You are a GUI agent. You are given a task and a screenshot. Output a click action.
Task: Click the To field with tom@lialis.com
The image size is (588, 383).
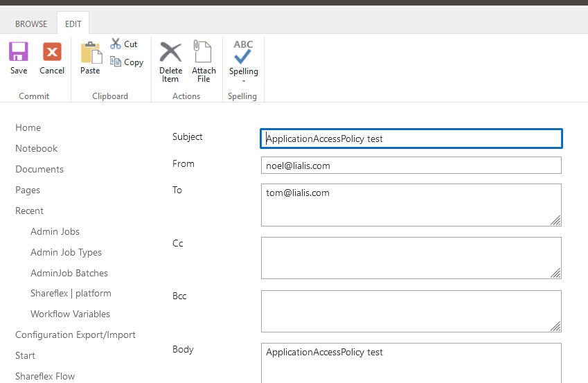click(411, 205)
